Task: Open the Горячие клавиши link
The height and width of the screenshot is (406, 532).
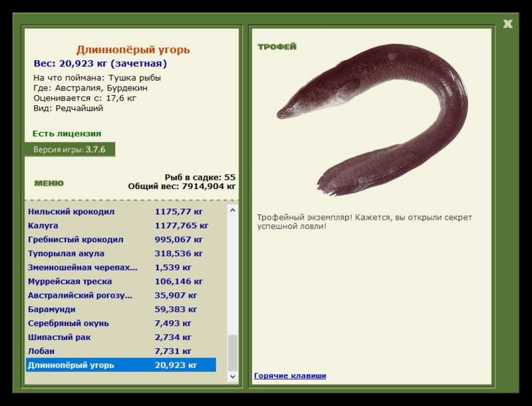Action: point(290,375)
